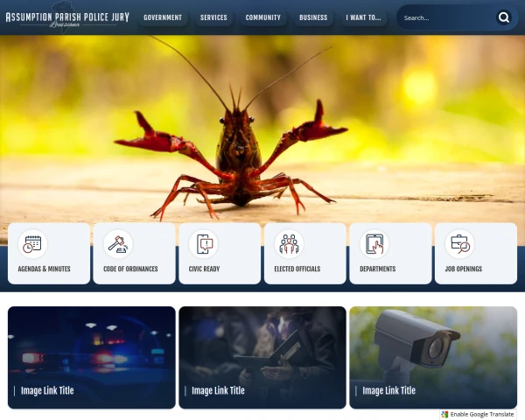Open the security camera image link
Image resolution: width=525 pixels, height=420 pixels.
click(433, 357)
